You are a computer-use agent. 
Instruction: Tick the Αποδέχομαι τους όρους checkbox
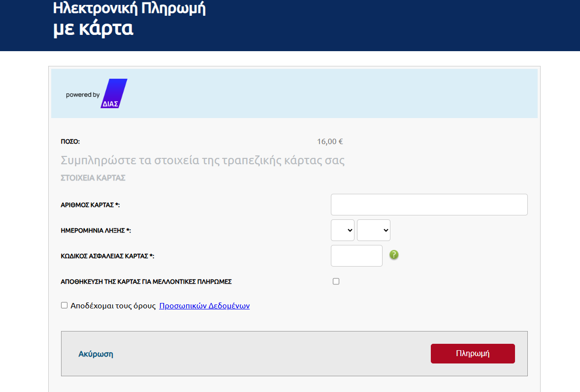pyautogui.click(x=64, y=305)
